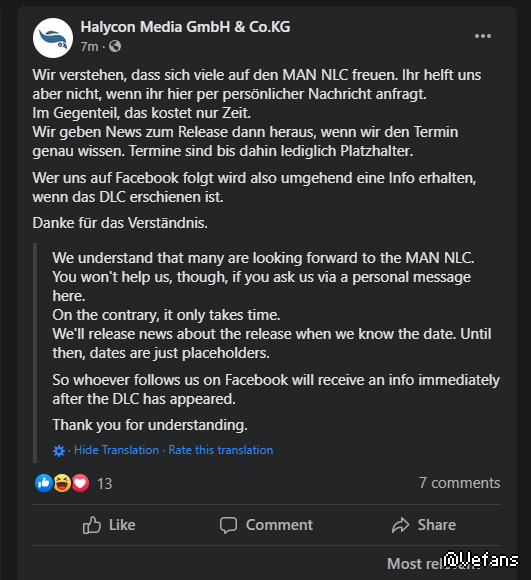The image size is (531, 580).
Task: Click the thumbs-up icon beside Like
Action: 91,525
